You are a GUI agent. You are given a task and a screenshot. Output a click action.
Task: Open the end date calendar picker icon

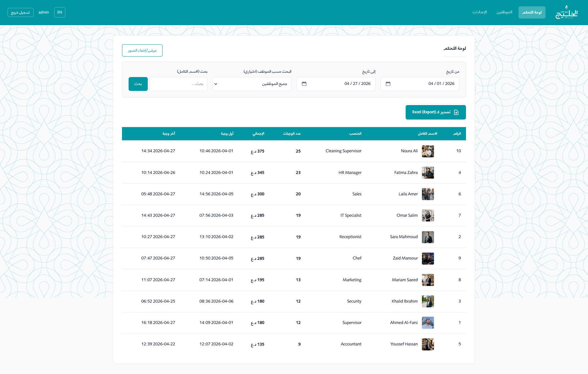point(304,84)
